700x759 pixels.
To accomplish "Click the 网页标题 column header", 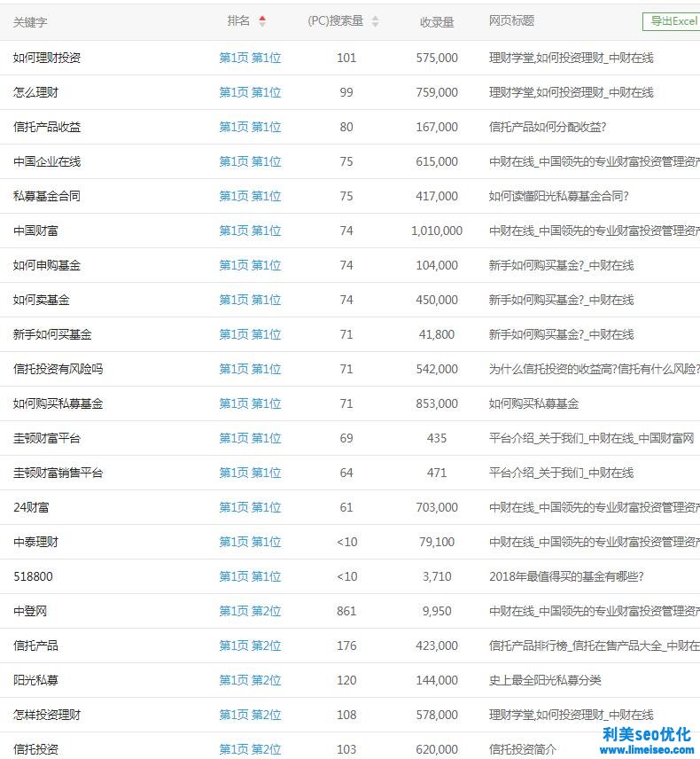I will coord(511,20).
